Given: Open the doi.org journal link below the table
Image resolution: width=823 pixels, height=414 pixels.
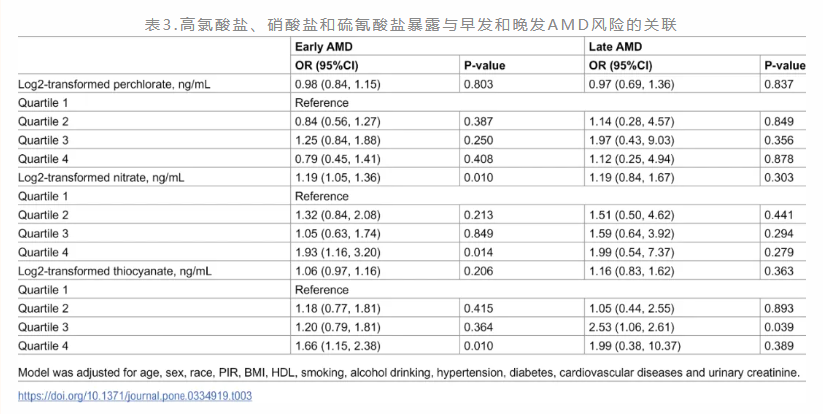Looking at the screenshot, I should point(135,396).
